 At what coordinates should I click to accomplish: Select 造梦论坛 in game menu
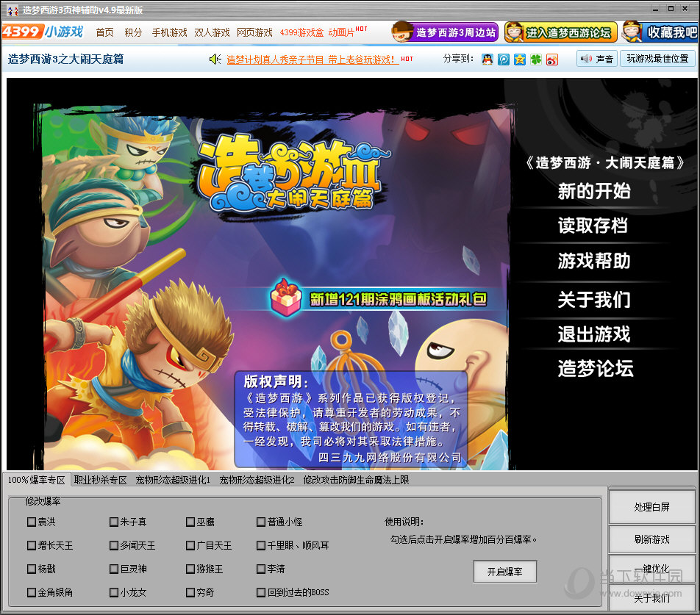tap(595, 369)
